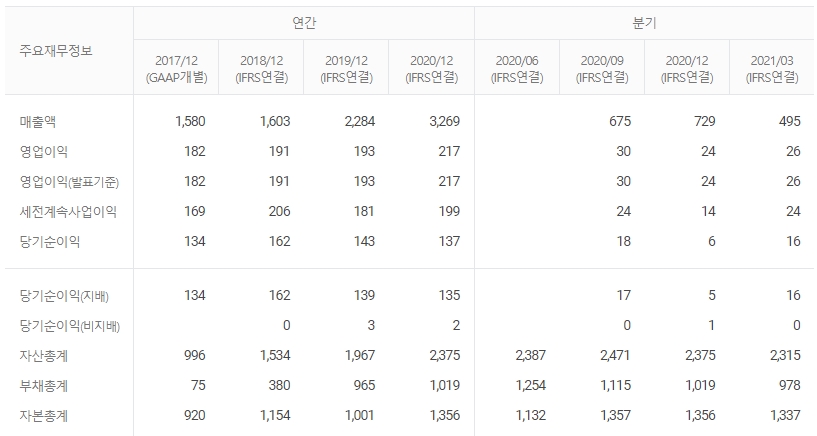This screenshot has height=436, width=817.
Task: Click 자본총계 value 920 for 2017/12
Action: point(194,415)
